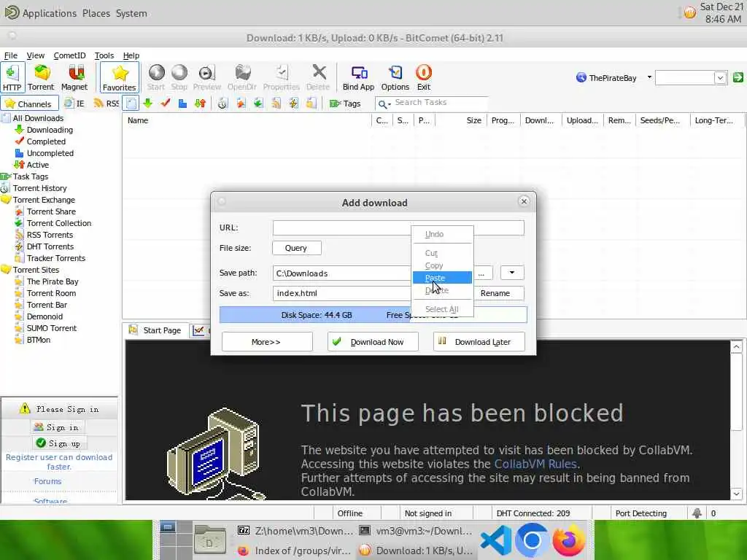The image size is (747, 560).
Task: Click the start page scrollbar up arrow
Action: click(736, 346)
